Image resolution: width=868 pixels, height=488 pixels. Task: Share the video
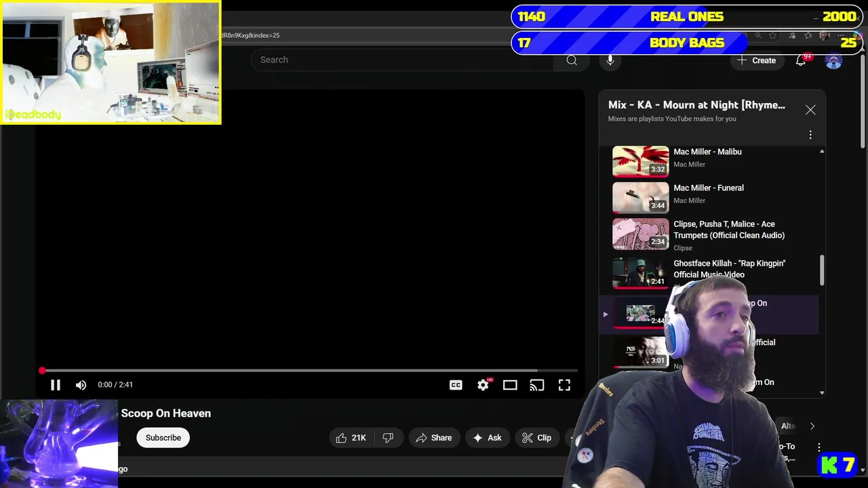[x=433, y=438]
